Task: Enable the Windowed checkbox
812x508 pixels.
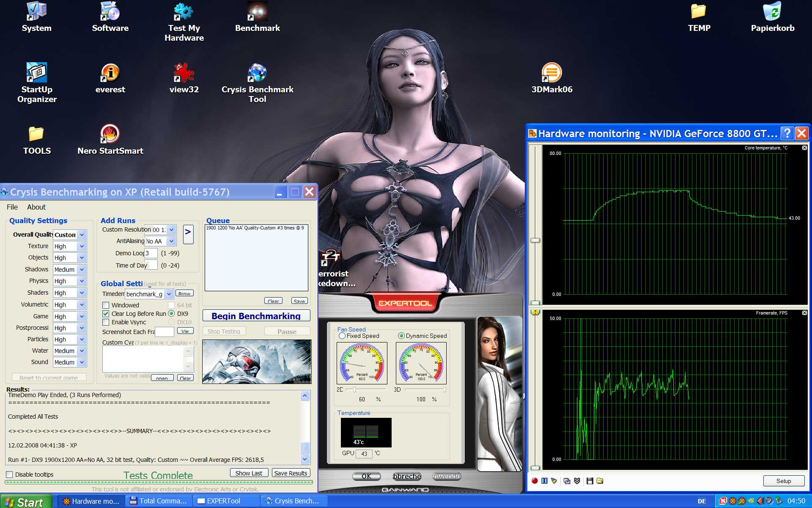Action: pyautogui.click(x=106, y=305)
